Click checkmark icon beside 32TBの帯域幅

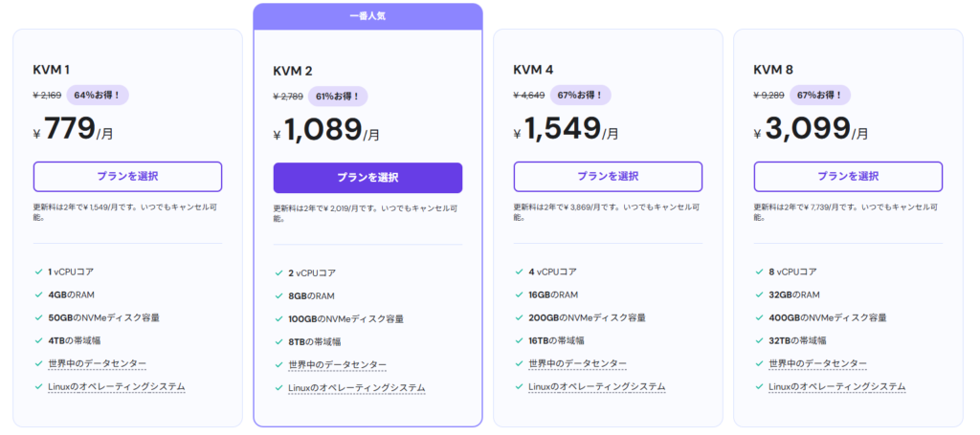click(758, 340)
